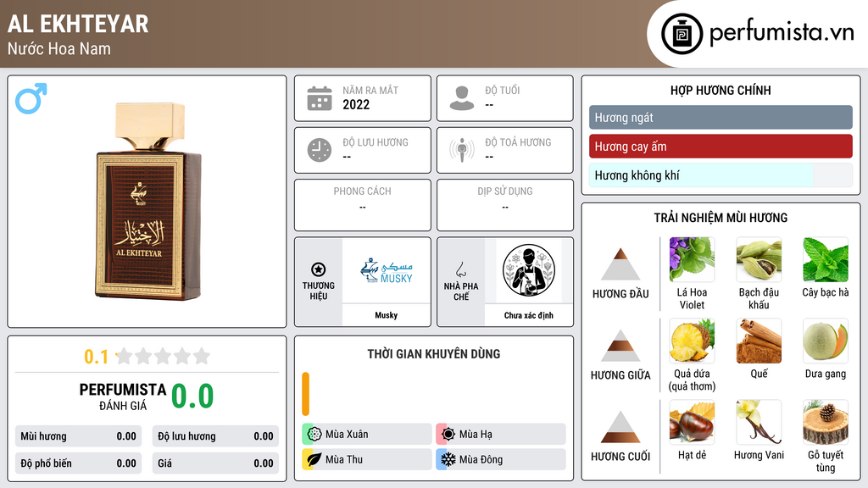Open the Quả dứa note image
Screen dimensions: 868x488
pos(692,341)
